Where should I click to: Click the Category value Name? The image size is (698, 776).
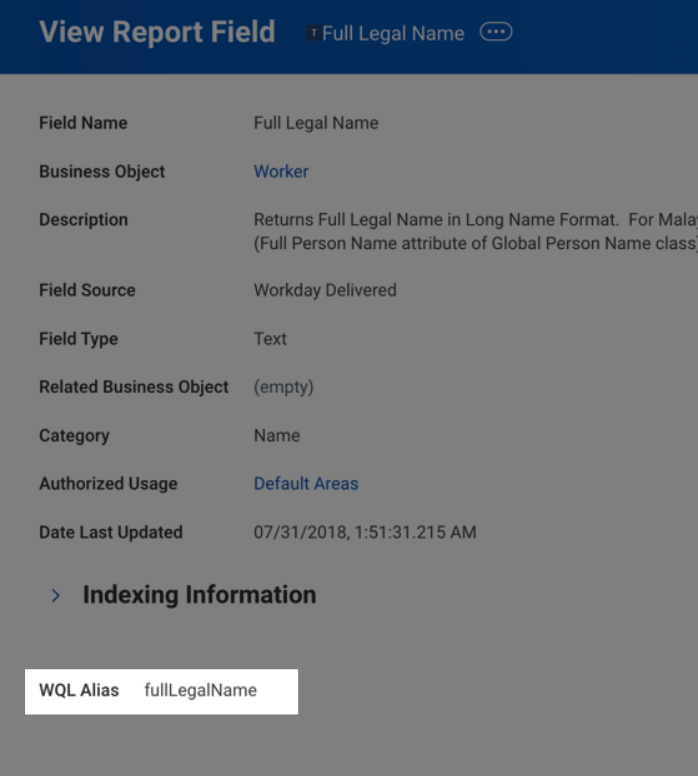click(x=277, y=435)
